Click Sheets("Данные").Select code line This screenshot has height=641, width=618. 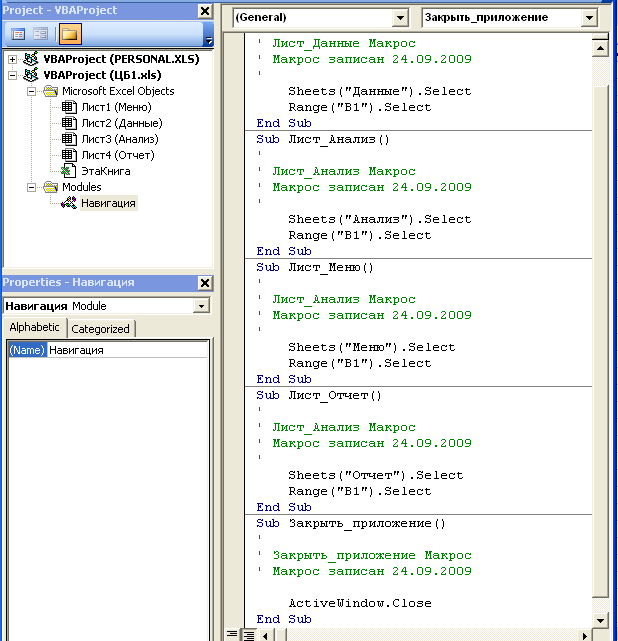380,91
